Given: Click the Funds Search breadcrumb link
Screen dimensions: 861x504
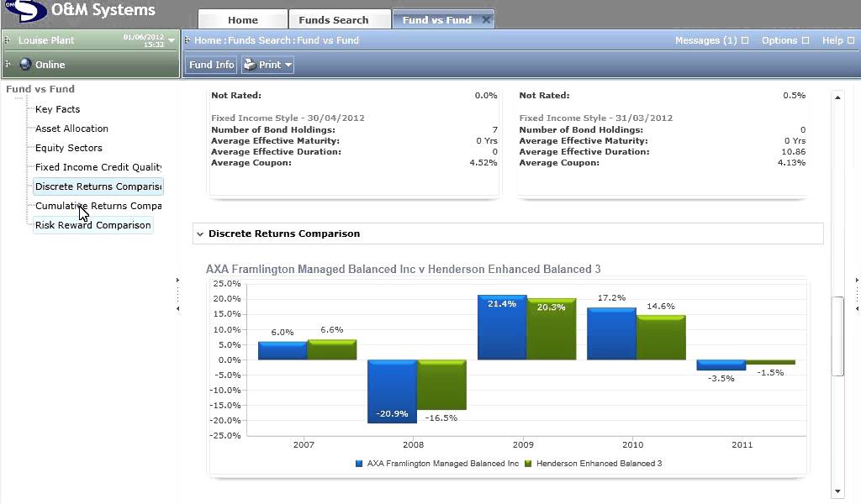Looking at the screenshot, I should pyautogui.click(x=259, y=40).
